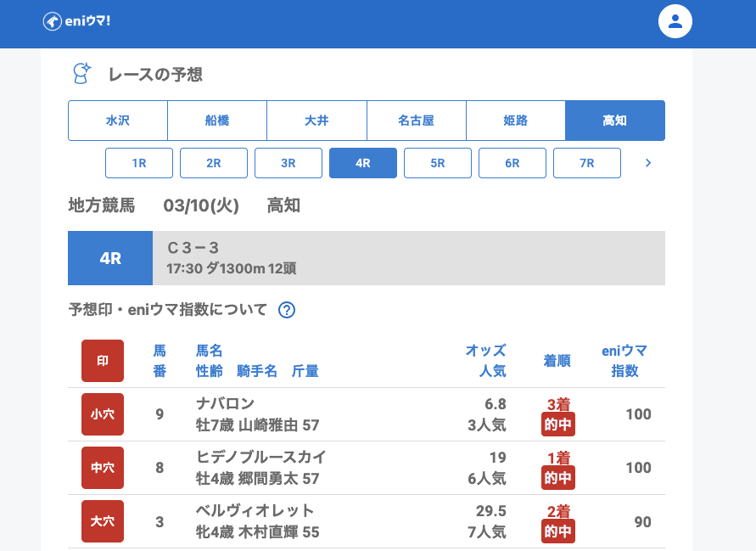Switch to 船橋 racecourse tab
The image size is (756, 551).
[x=217, y=121]
